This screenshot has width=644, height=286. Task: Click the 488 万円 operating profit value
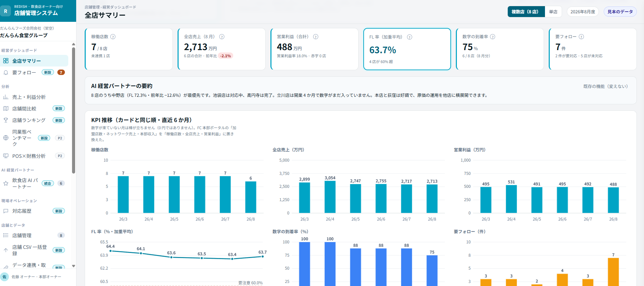pyautogui.click(x=289, y=47)
